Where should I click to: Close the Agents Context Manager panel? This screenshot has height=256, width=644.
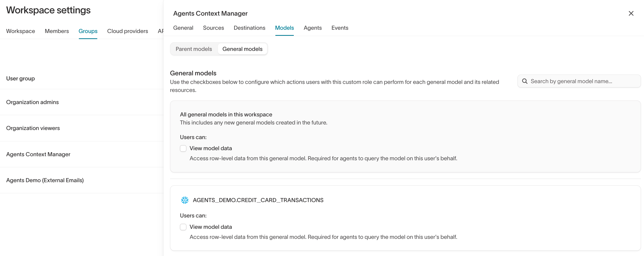(631, 13)
